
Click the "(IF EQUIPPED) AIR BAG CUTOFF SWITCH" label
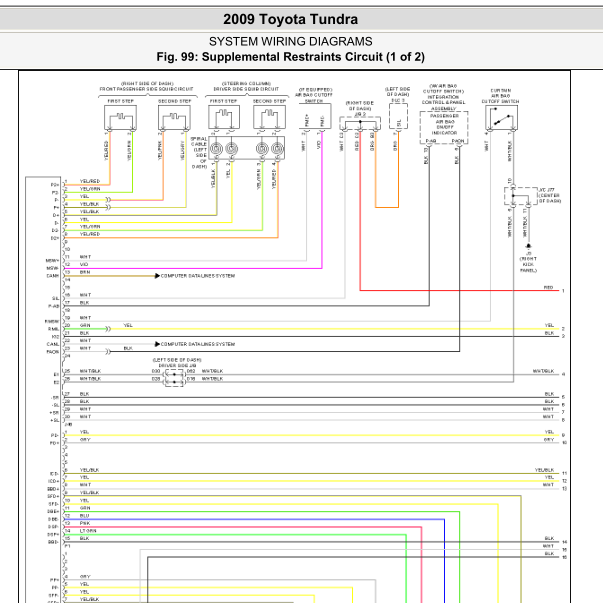(314, 95)
